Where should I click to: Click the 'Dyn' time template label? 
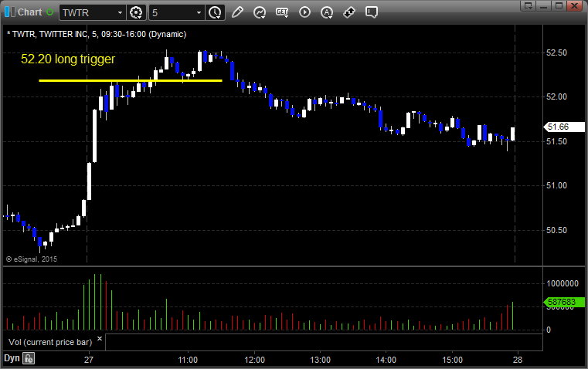pos(12,358)
